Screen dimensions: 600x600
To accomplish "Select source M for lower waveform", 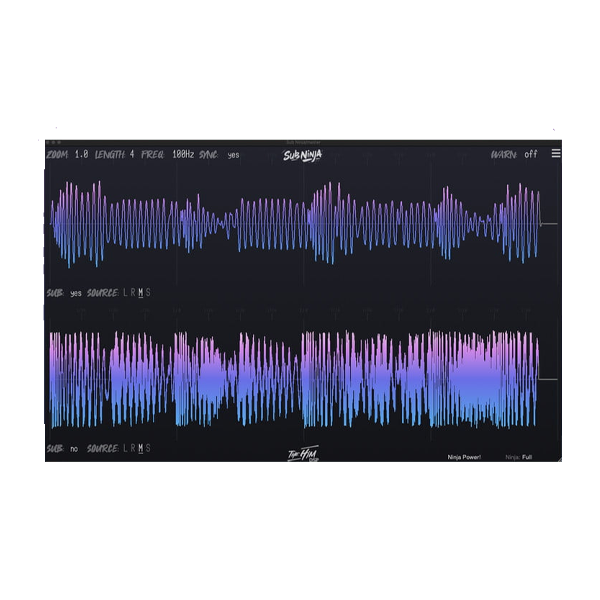I will 140,448.
